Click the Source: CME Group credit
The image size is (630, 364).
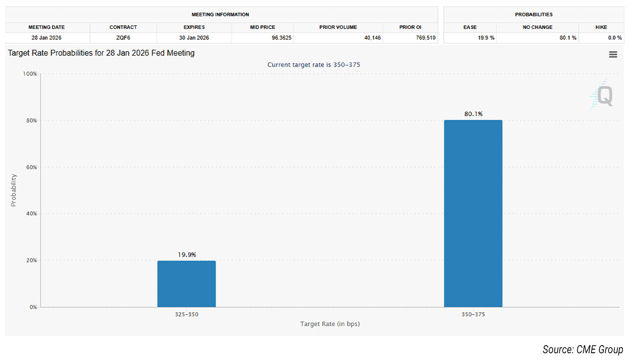pos(582,350)
